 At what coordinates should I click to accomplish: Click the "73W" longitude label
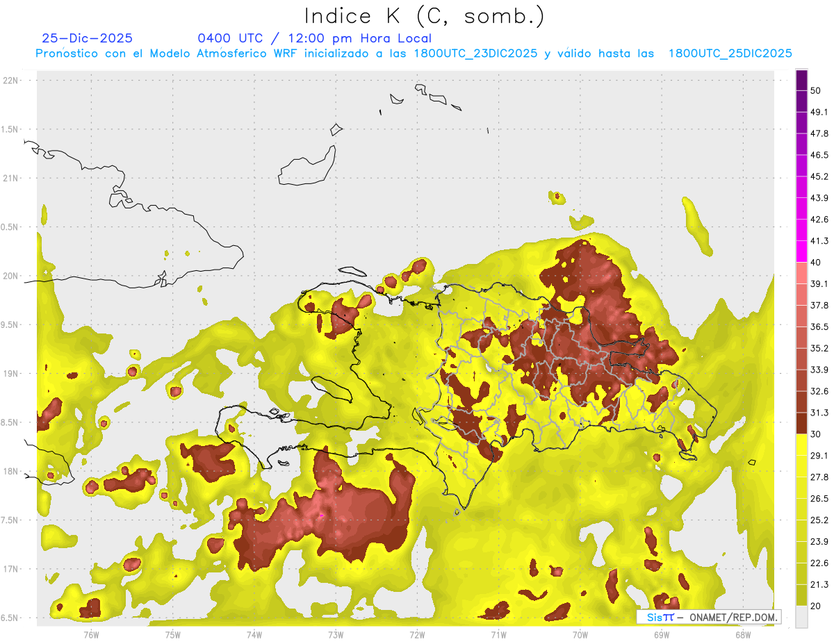click(336, 634)
